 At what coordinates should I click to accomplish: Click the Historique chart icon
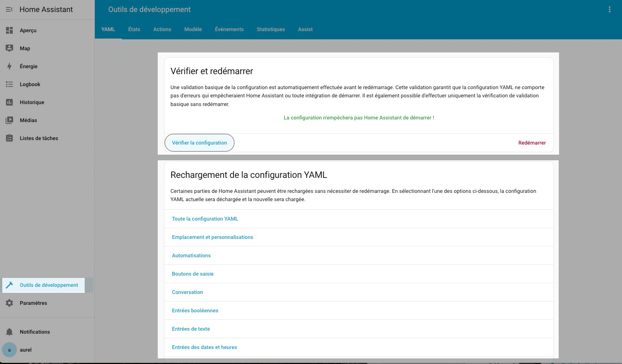coord(9,102)
